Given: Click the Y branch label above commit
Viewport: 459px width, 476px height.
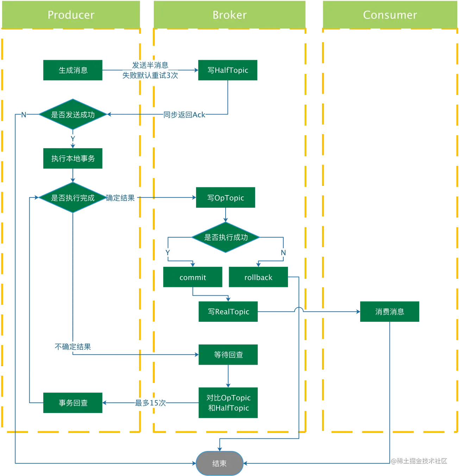Looking at the screenshot, I should click(x=168, y=253).
